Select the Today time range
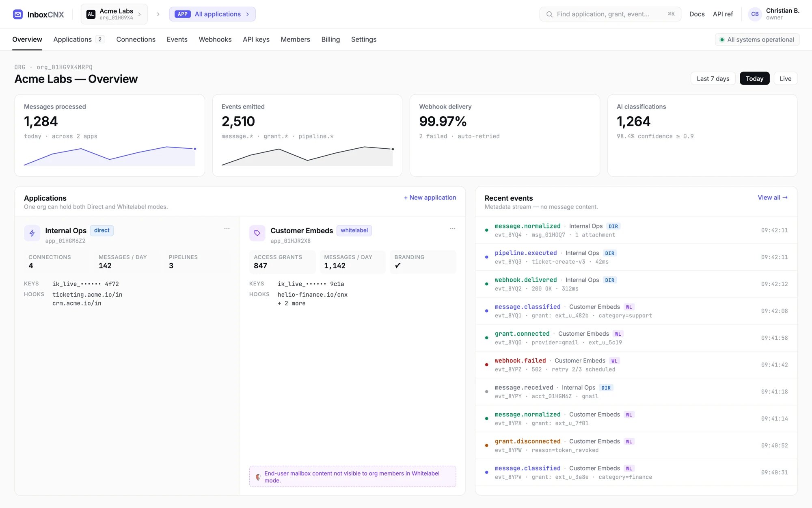The image size is (812, 508). pos(754,79)
